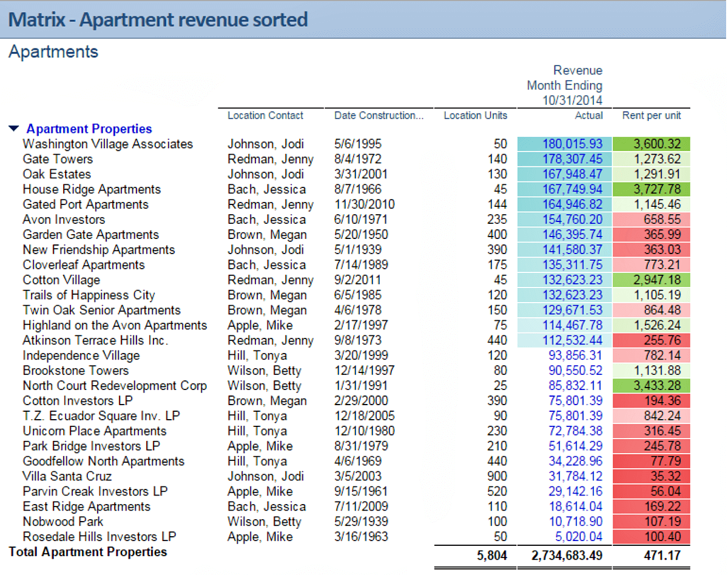
Task: Select Park Bridge Investors LP name
Action: 92,446
